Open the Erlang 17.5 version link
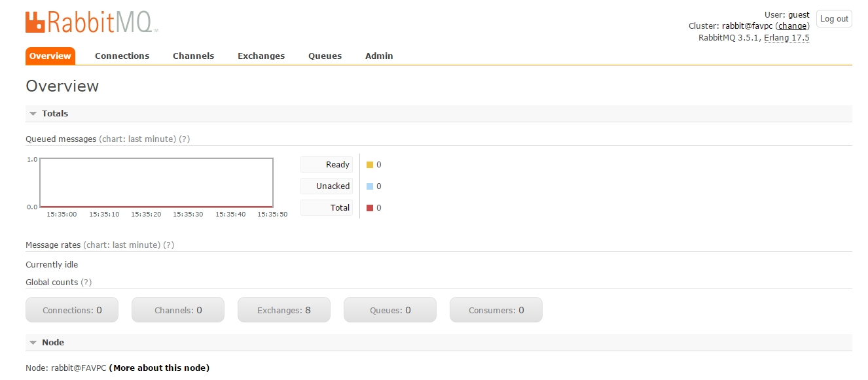The width and height of the screenshot is (868, 380). coord(787,38)
